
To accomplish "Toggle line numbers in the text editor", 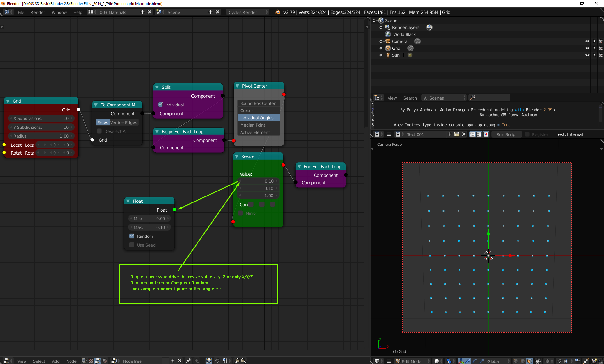I will tap(472, 134).
